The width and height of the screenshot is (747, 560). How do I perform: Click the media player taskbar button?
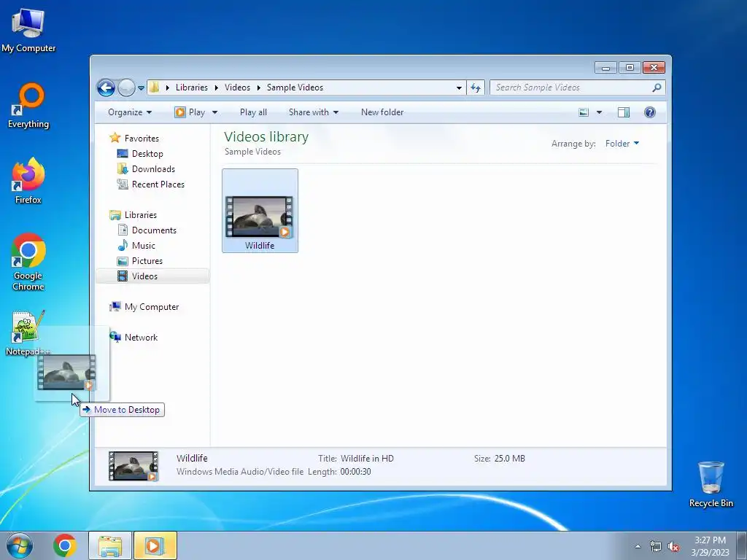[155, 545]
